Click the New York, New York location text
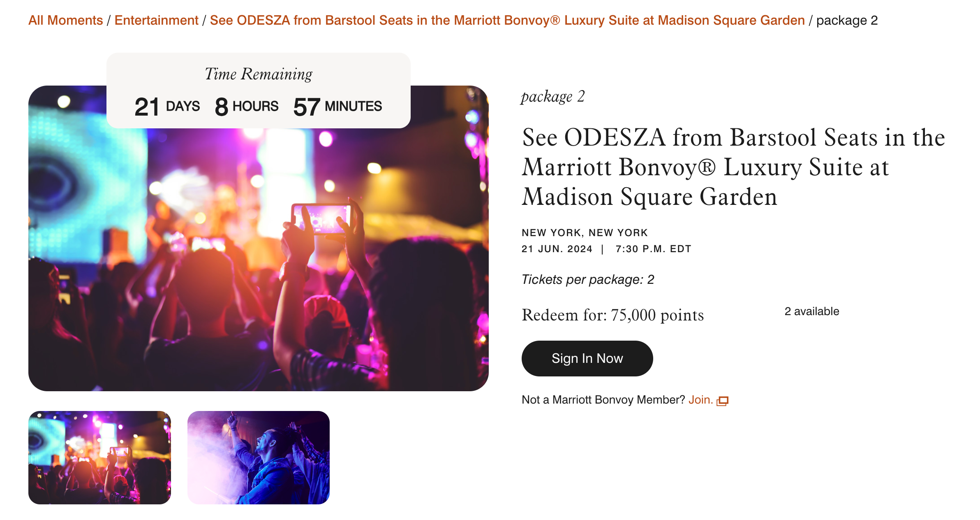Viewport: 980px width, 520px height. 585,233
